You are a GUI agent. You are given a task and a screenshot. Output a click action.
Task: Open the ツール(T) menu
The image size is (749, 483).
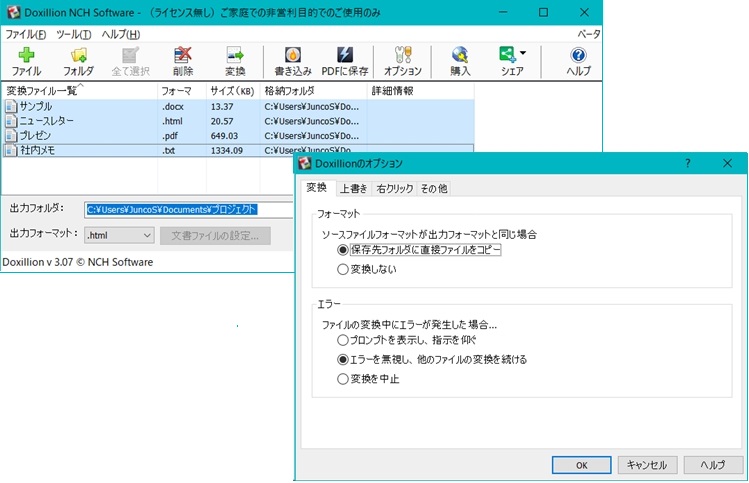pos(74,34)
